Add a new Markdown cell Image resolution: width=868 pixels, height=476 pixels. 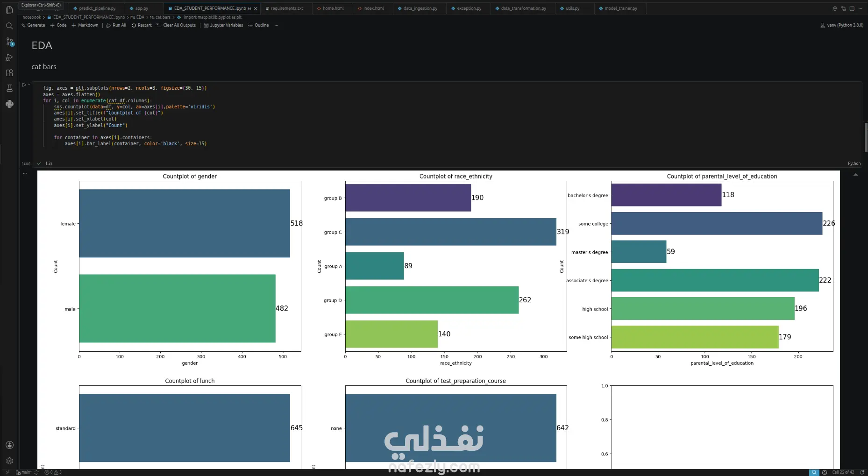pos(85,25)
